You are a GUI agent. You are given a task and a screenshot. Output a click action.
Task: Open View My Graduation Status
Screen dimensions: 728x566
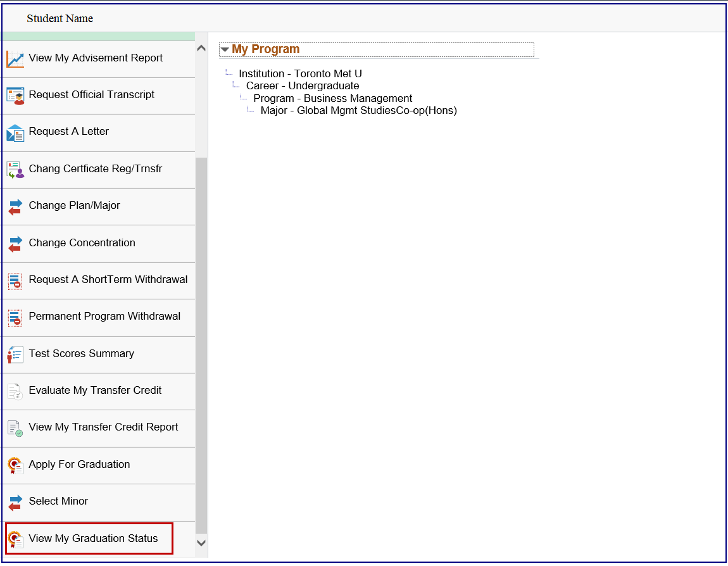coord(93,539)
